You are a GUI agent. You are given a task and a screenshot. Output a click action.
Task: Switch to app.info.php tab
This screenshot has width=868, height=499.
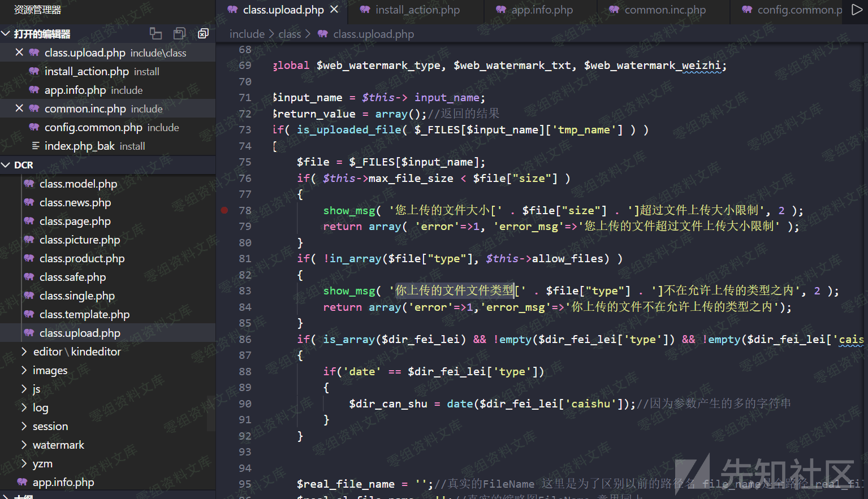click(541, 10)
